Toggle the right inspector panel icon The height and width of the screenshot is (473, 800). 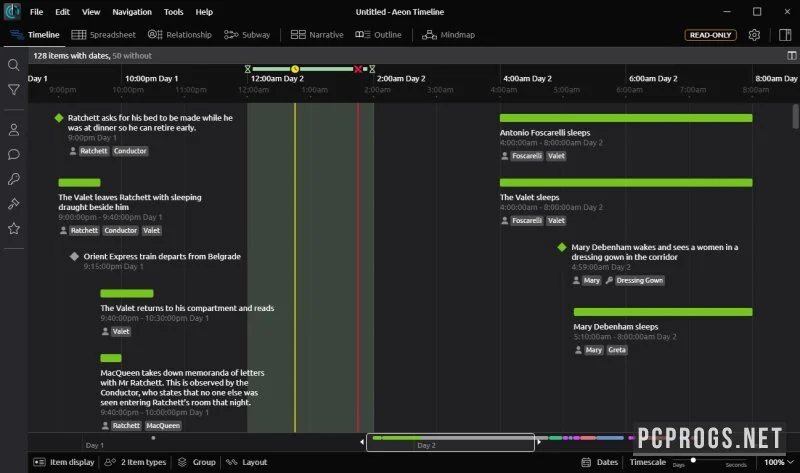785,35
